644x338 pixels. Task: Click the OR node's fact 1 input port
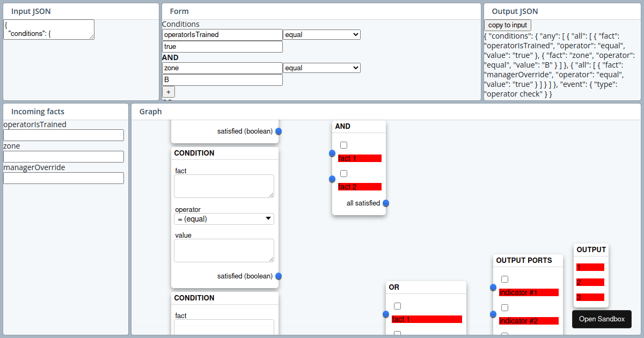pyautogui.click(x=386, y=314)
